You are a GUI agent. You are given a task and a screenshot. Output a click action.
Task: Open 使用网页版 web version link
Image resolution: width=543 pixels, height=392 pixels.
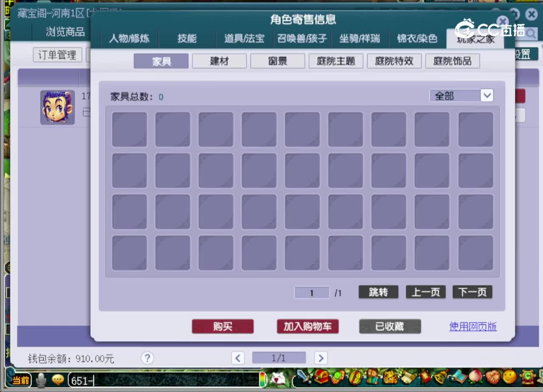[x=473, y=326]
